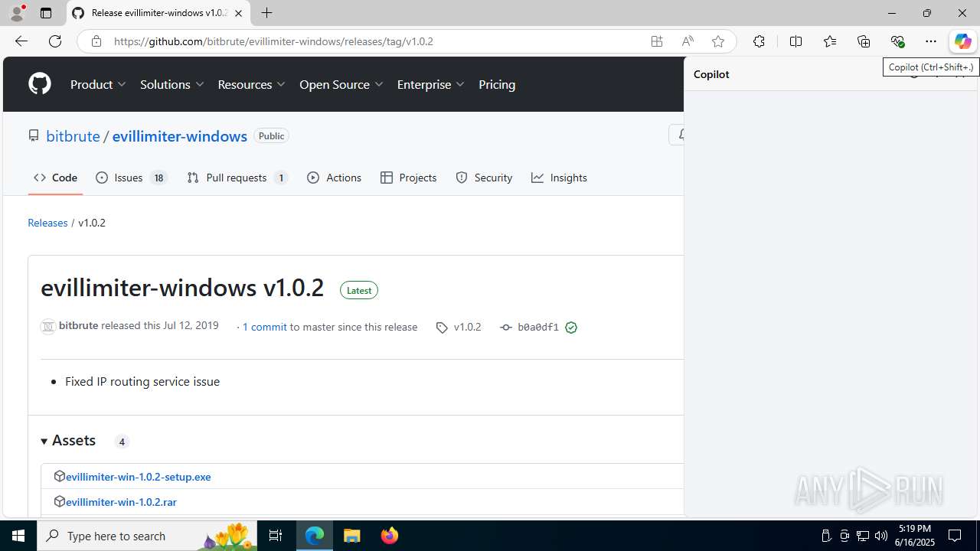Open the bitbrute author link before 'released this'
The height and width of the screenshot is (551, 980).
click(78, 325)
